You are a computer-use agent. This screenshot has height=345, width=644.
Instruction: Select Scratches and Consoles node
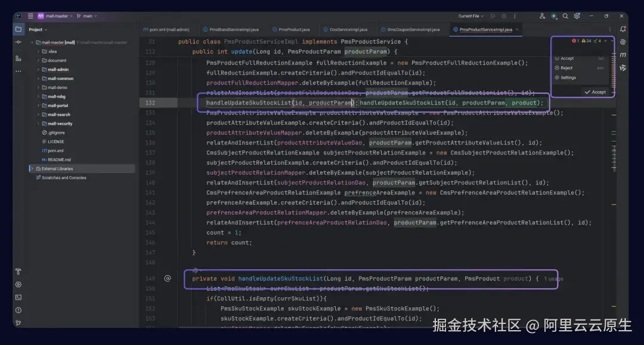[x=61, y=178]
